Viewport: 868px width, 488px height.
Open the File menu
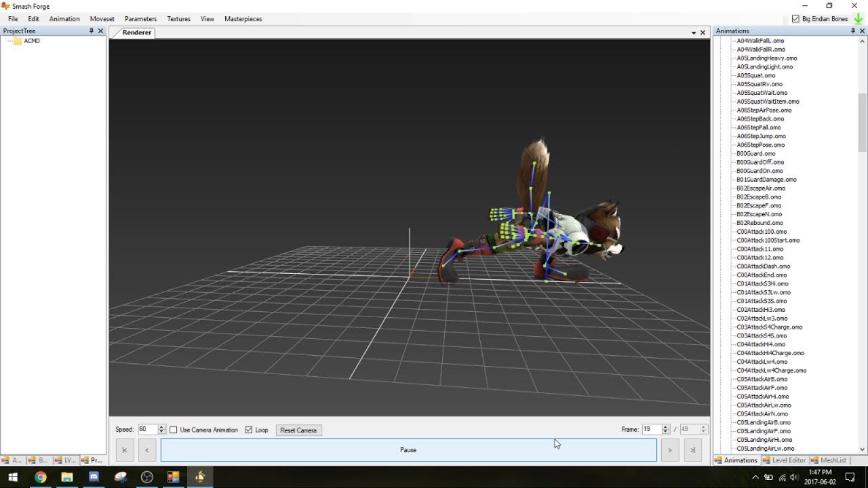(x=13, y=19)
